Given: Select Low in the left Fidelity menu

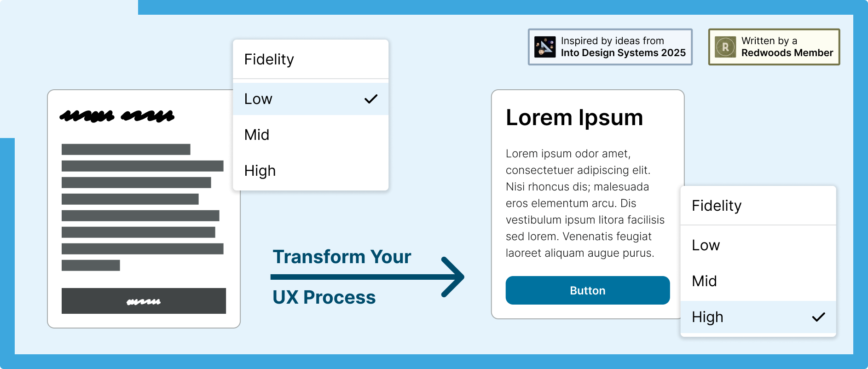Looking at the screenshot, I should pos(311,99).
